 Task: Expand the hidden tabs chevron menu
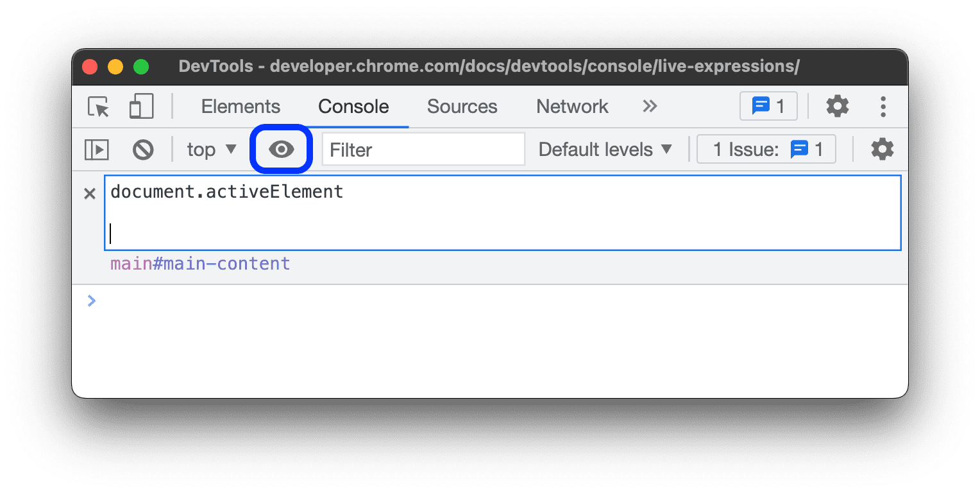click(650, 107)
